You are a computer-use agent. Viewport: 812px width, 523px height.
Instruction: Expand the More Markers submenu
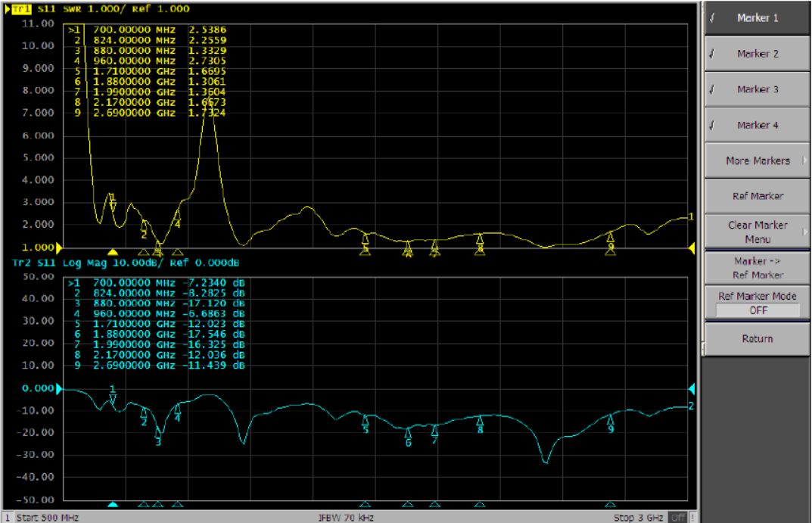757,160
